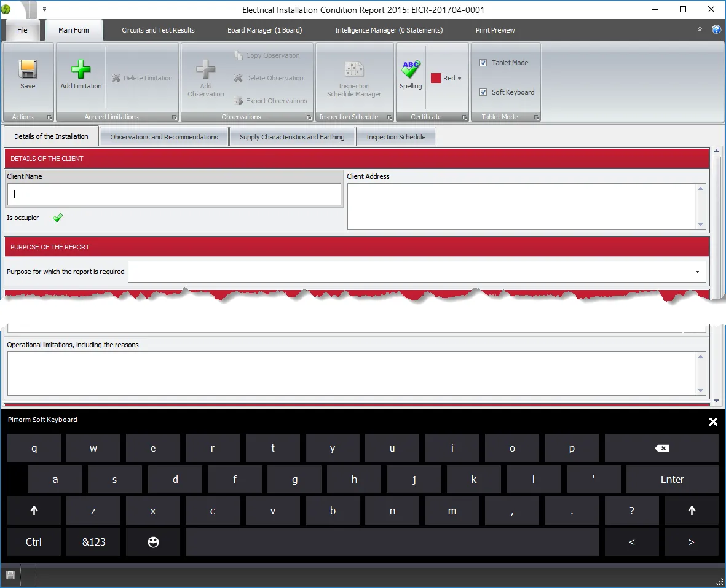Click inside the Client Name field

click(174, 194)
